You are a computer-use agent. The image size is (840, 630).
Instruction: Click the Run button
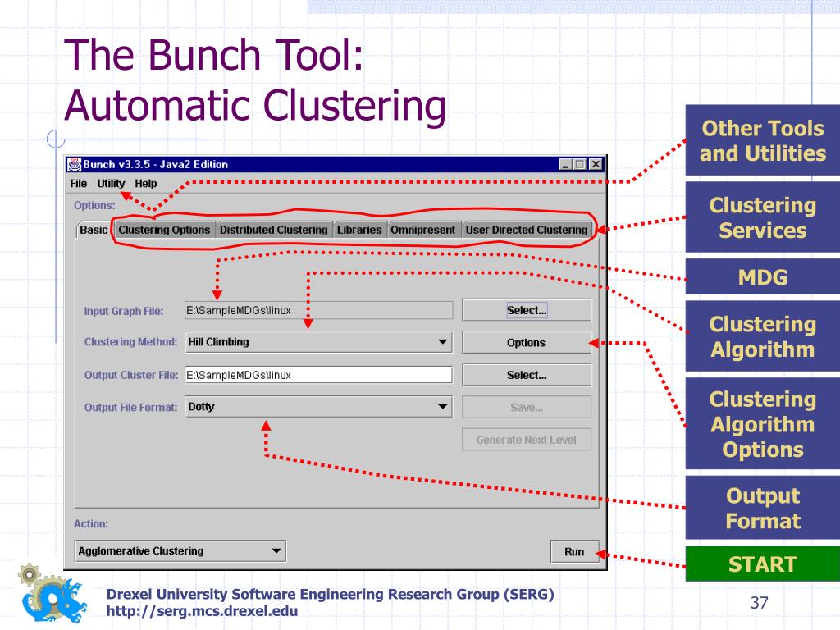[x=574, y=552]
